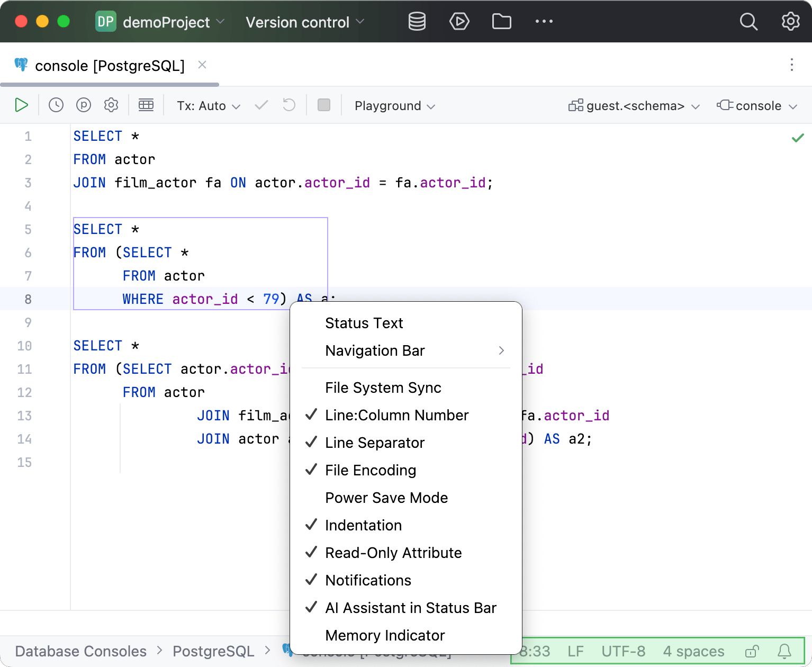
Task: Close the console [PostgreSQL] tab
Action: click(x=202, y=65)
